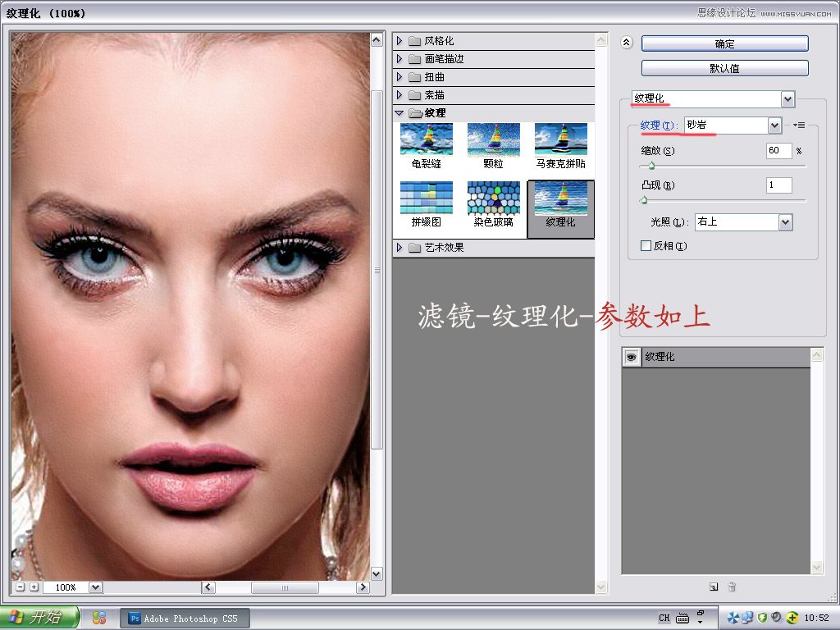This screenshot has width=840, height=630.
Task: Select the 染色玻璃 filter thumbnail
Action: 493,204
